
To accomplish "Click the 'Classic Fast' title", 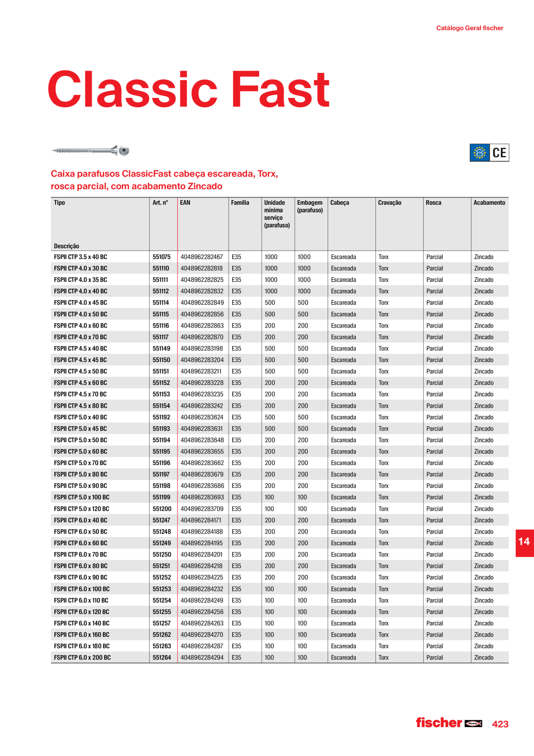I will click(x=189, y=89).
